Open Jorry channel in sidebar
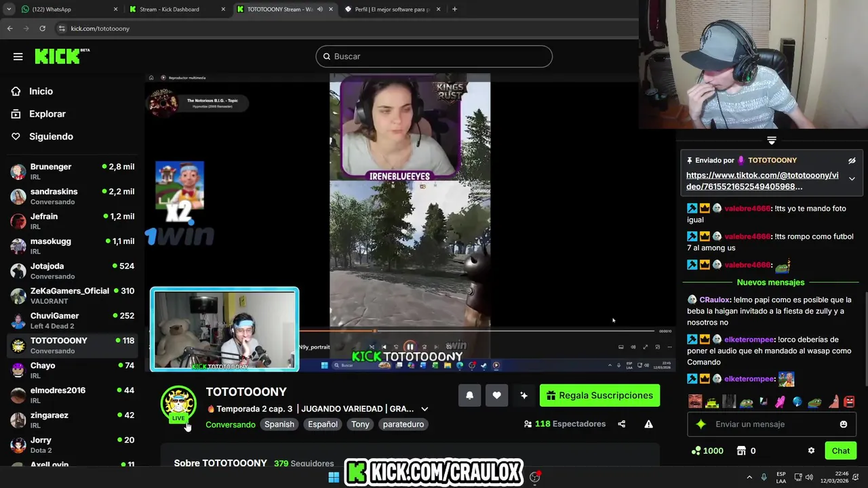 [73, 445]
